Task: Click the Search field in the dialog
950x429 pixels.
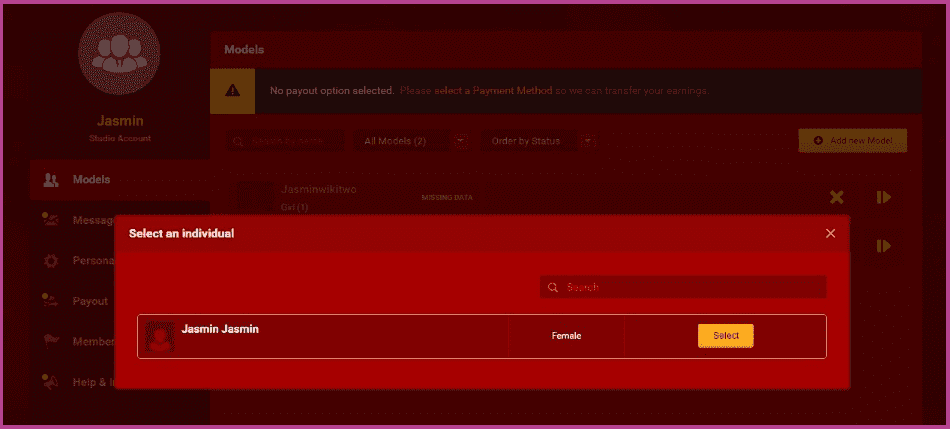Action: click(690, 287)
